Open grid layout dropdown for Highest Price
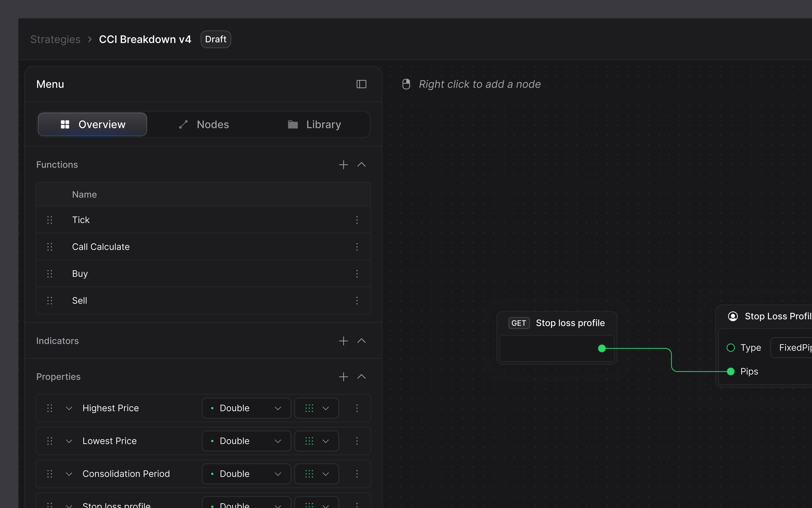812x508 pixels. click(x=316, y=408)
